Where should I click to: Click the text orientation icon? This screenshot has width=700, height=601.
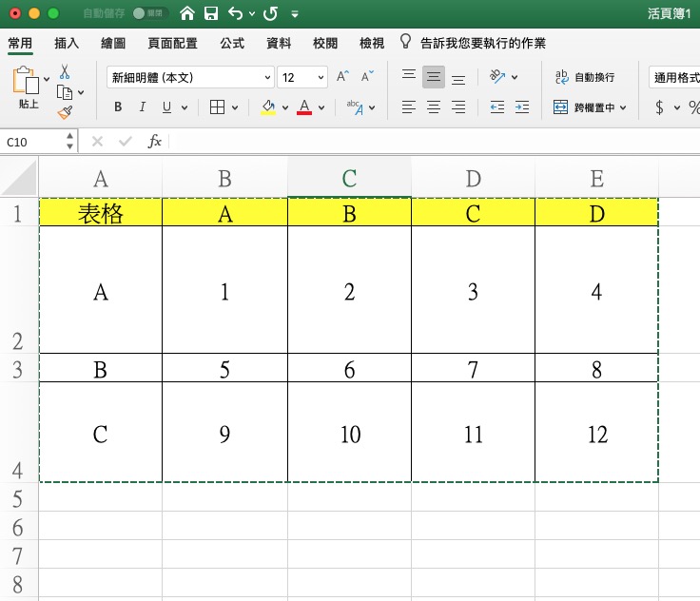pyautogui.click(x=496, y=76)
